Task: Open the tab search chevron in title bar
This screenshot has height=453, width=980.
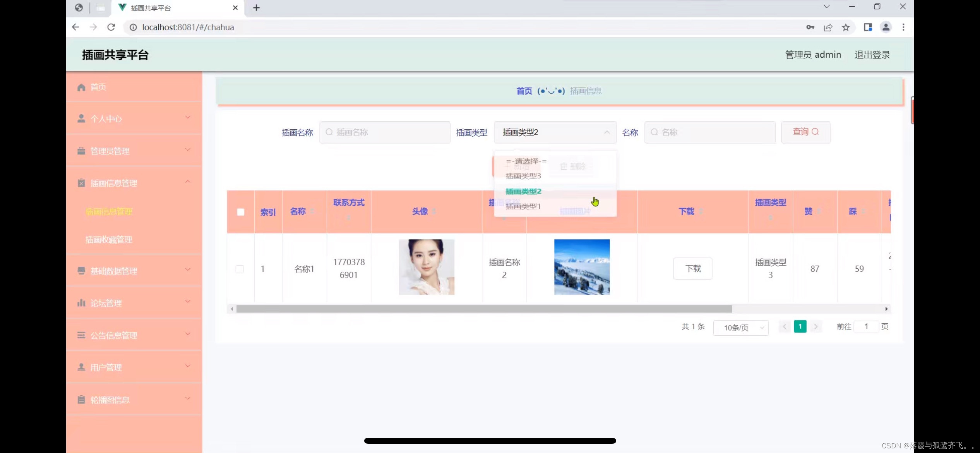Action: pos(827,7)
